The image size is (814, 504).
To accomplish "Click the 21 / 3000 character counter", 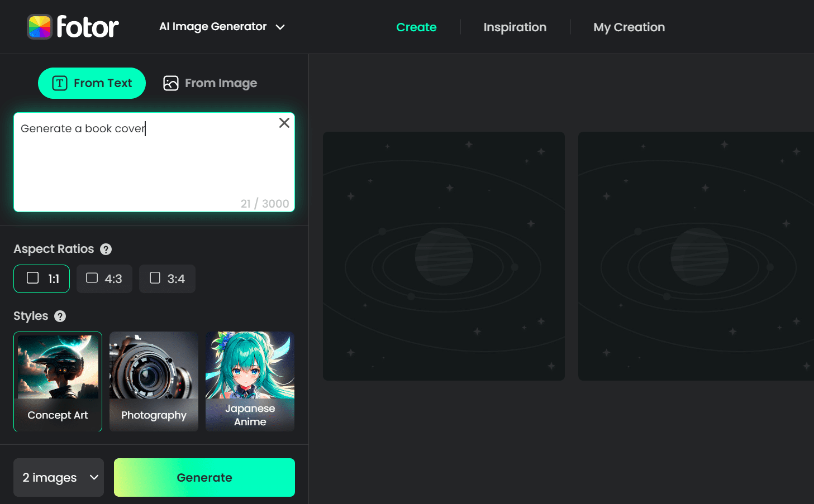I will 265,204.
